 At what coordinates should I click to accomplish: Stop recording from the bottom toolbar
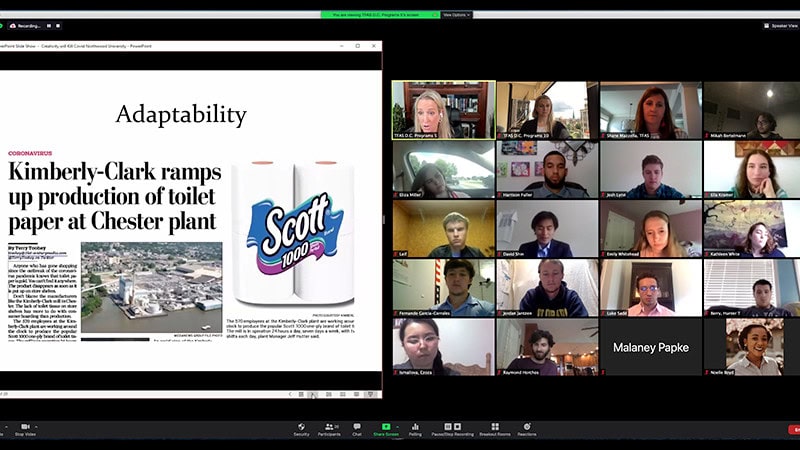pyautogui.click(x=457, y=427)
